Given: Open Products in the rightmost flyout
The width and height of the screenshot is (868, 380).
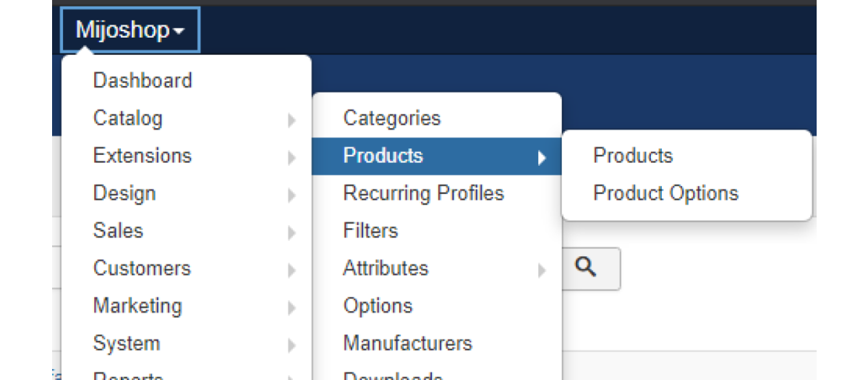Looking at the screenshot, I should tap(633, 156).
